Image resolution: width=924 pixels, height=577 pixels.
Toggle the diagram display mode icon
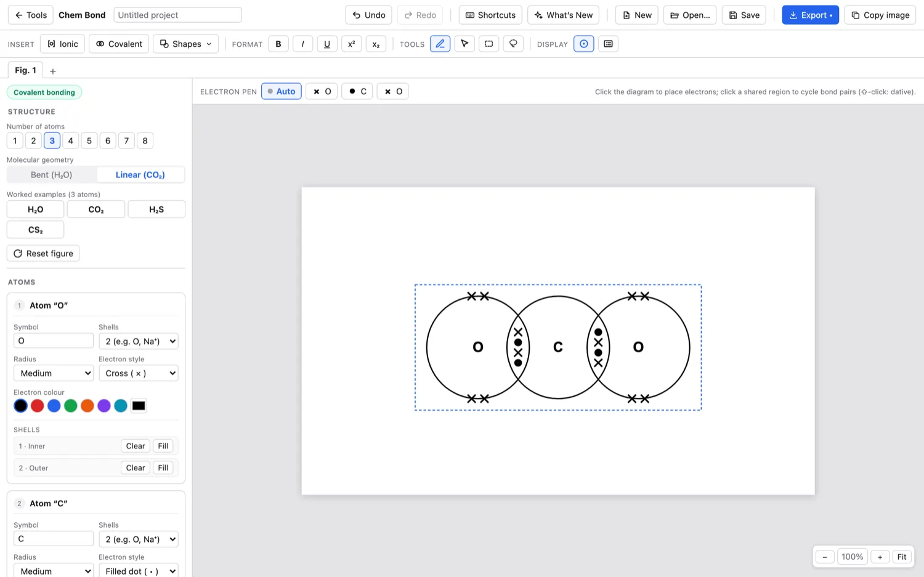tap(583, 44)
